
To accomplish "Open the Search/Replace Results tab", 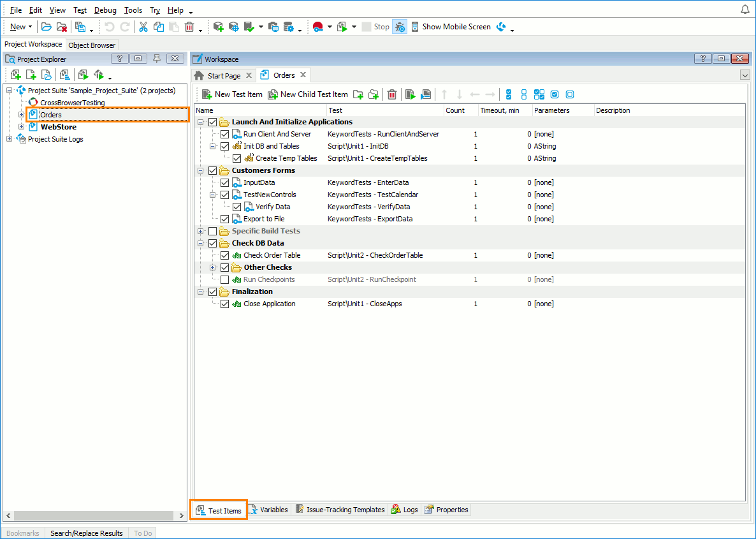I will 87,533.
